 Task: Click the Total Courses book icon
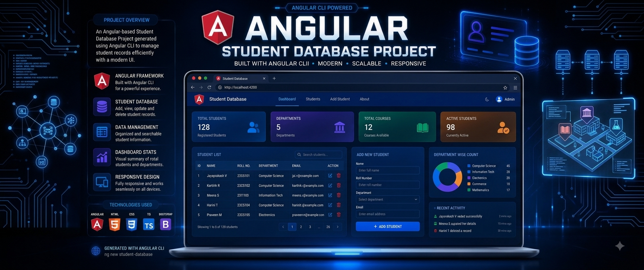pos(423,128)
